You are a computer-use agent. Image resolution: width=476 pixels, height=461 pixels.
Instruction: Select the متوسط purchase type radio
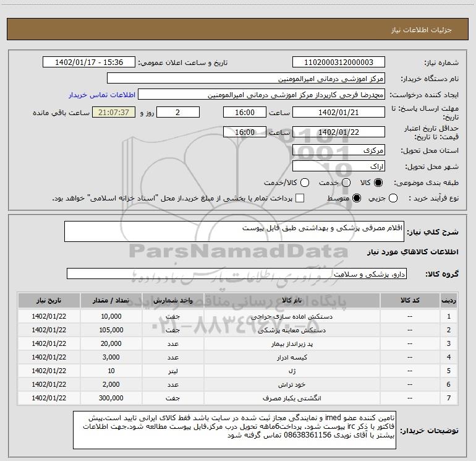[357, 198]
